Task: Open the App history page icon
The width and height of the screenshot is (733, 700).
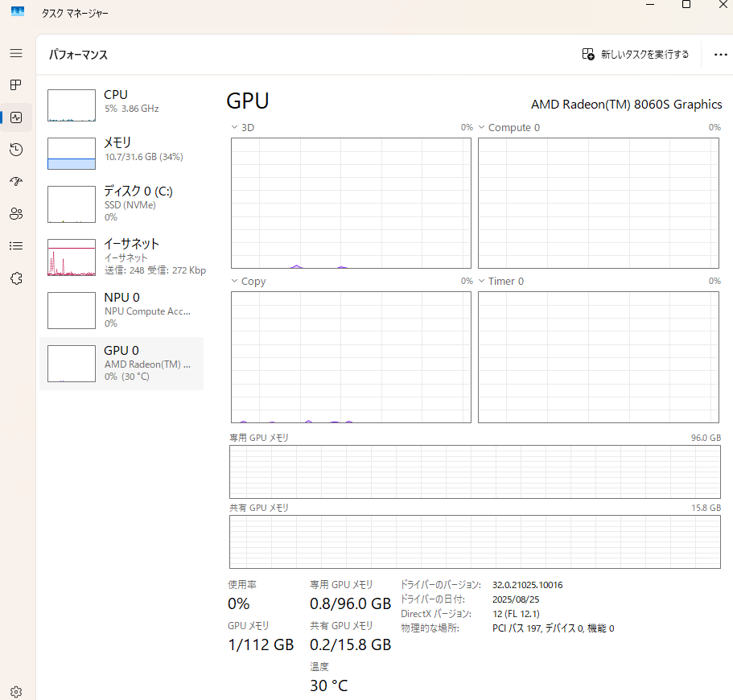Action: (16, 150)
